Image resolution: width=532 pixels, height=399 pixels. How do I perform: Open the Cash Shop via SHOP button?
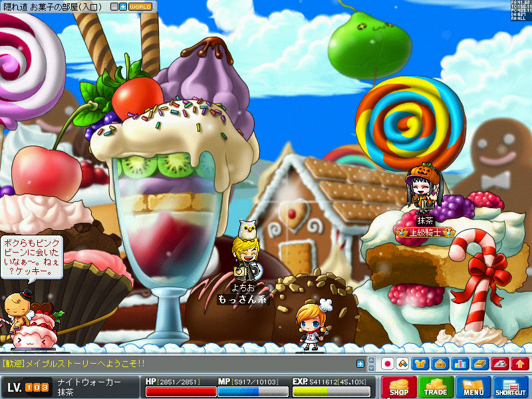point(398,387)
